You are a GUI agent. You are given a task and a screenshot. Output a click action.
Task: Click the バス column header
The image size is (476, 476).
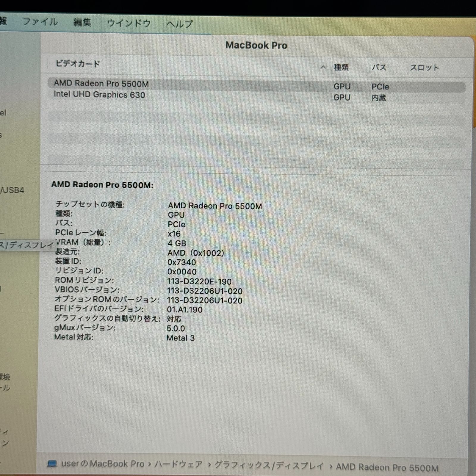379,68
